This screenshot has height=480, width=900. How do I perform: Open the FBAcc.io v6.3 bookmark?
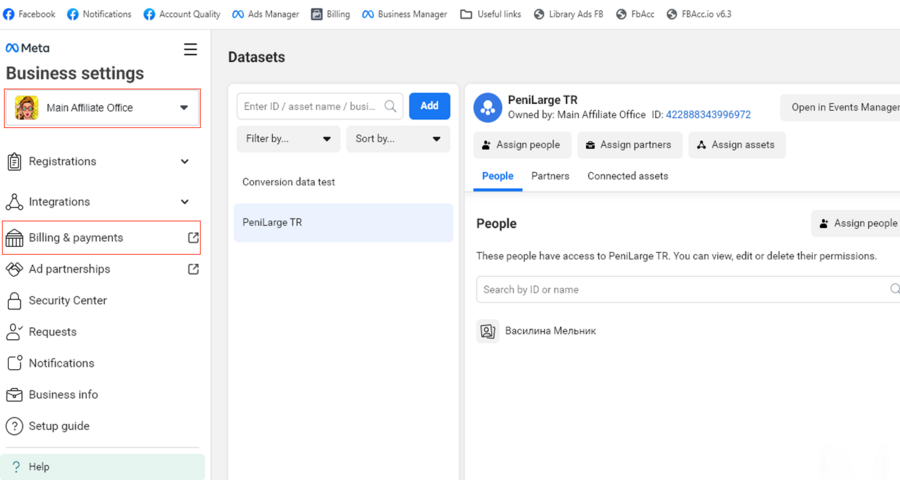click(699, 14)
